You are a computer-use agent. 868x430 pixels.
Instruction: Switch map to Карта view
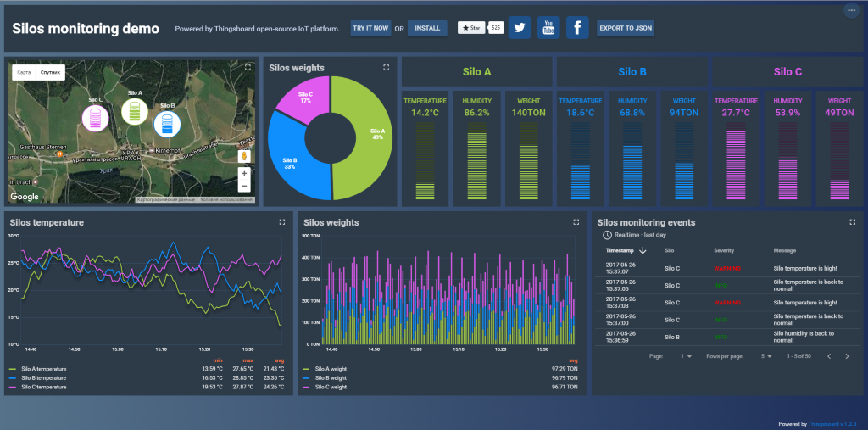[25, 73]
